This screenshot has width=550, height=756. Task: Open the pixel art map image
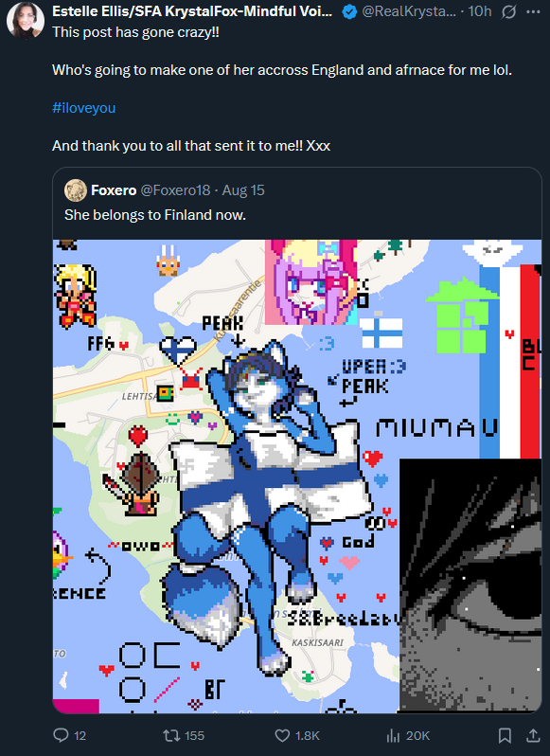coord(297,476)
